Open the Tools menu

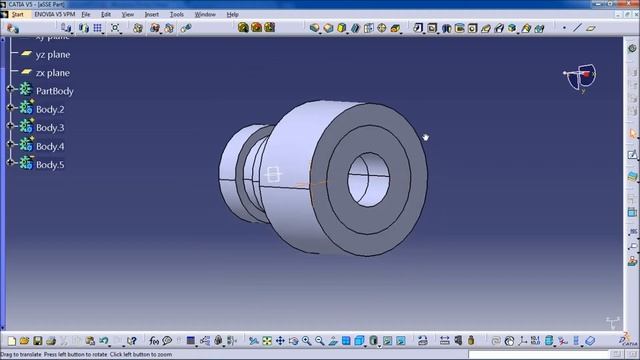pyautogui.click(x=177, y=14)
